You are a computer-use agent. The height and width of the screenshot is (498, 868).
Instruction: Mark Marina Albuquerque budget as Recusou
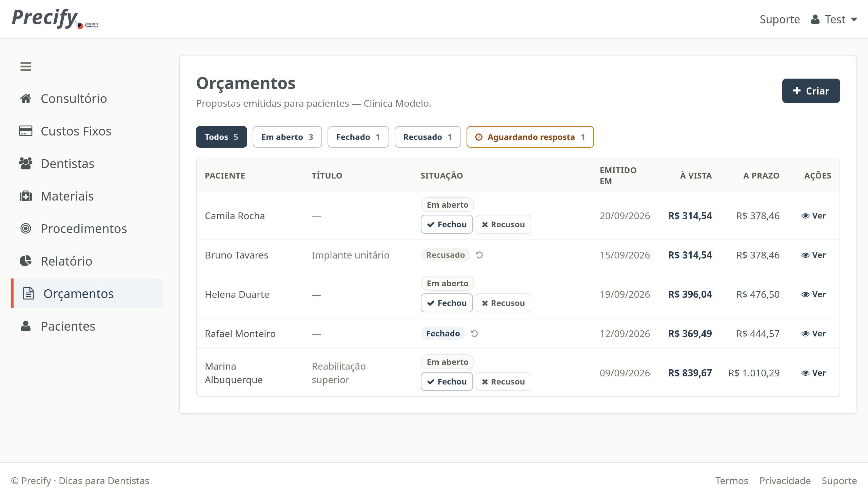pyautogui.click(x=503, y=382)
